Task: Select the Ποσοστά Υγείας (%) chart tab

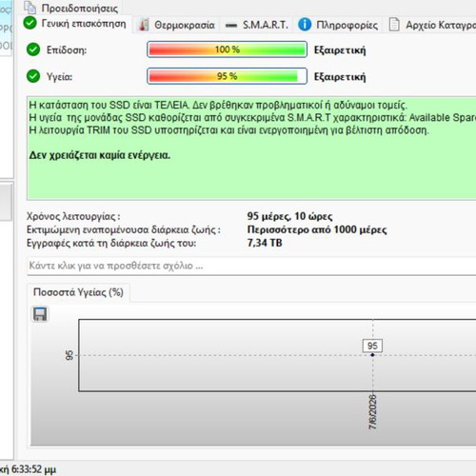Action: click(78, 292)
